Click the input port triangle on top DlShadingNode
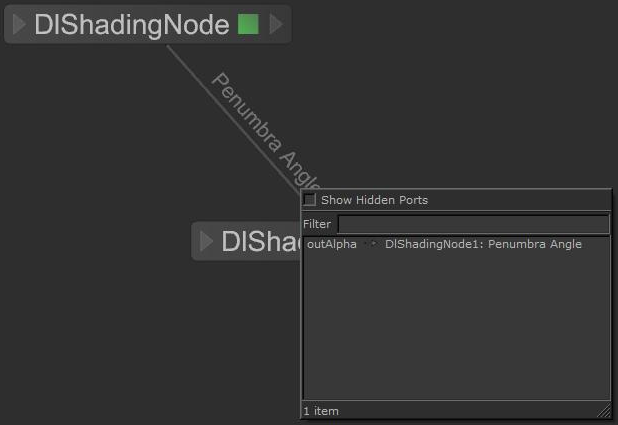 tap(19, 25)
